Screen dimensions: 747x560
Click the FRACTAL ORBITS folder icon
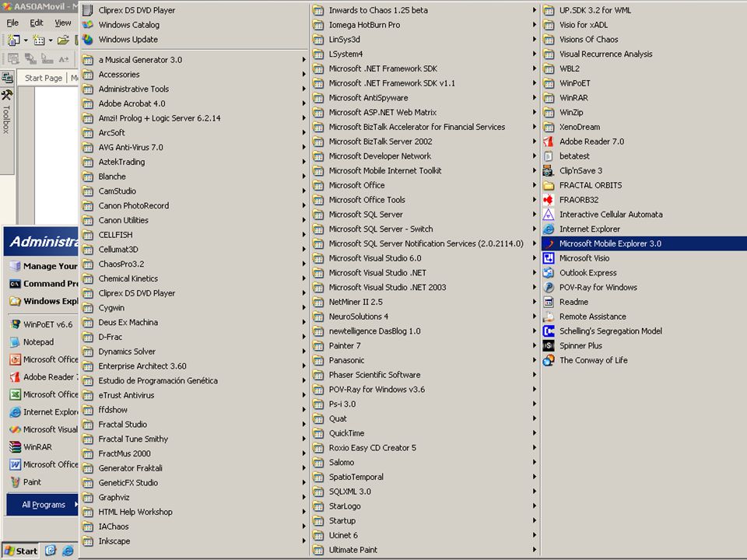click(x=549, y=185)
